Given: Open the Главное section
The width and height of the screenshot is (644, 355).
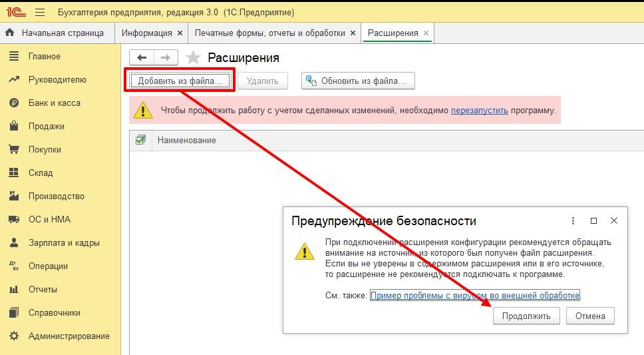Looking at the screenshot, I should 45,57.
